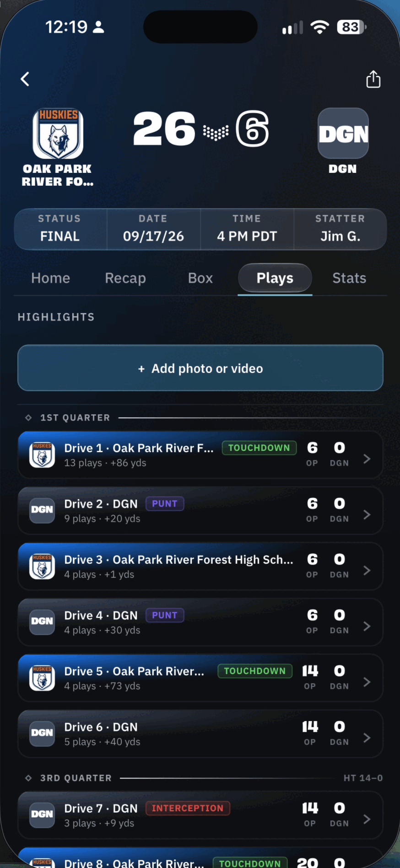Image resolution: width=400 pixels, height=868 pixels.
Task: Tap the PUNT badge on Drive 2
Action: pyautogui.click(x=165, y=504)
